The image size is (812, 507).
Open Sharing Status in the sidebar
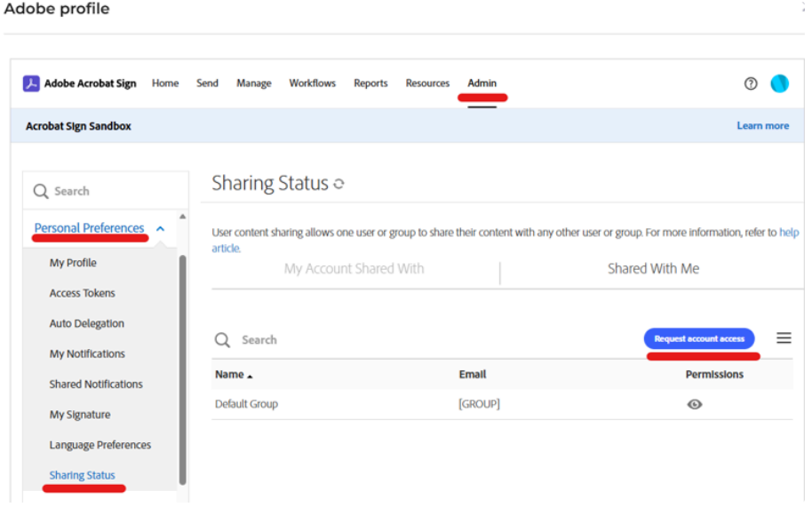click(82, 475)
